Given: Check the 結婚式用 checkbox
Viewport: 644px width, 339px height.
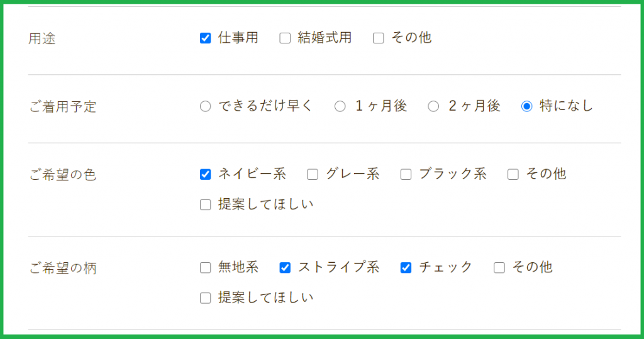Looking at the screenshot, I should [x=285, y=38].
